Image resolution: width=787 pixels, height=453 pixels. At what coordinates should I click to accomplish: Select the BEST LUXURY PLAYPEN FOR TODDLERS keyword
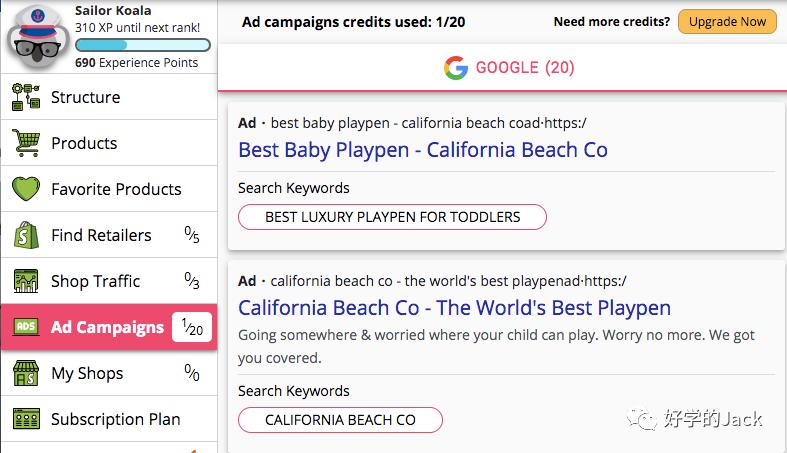pos(392,217)
